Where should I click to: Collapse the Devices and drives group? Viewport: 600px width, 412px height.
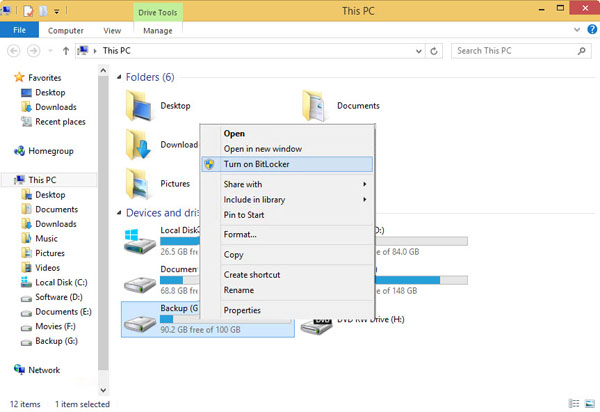pyautogui.click(x=119, y=213)
